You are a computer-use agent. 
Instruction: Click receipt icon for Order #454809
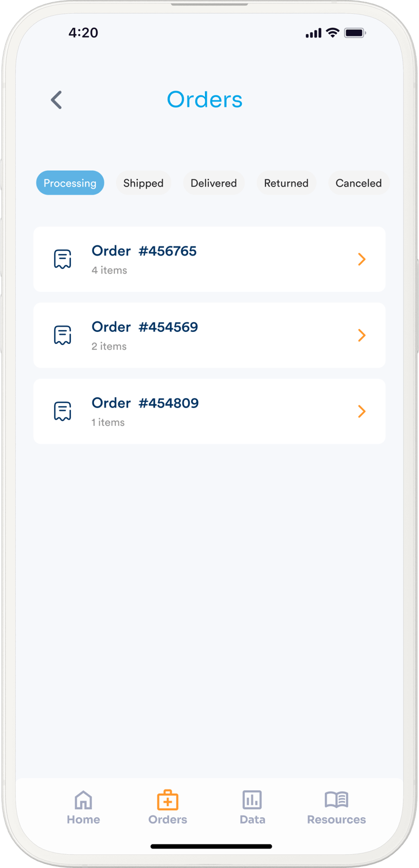(62, 411)
